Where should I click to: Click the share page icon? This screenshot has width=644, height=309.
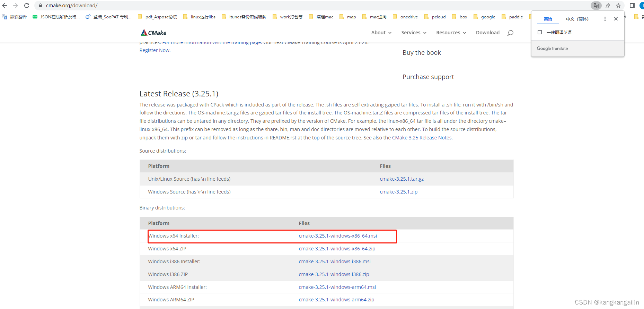(607, 6)
